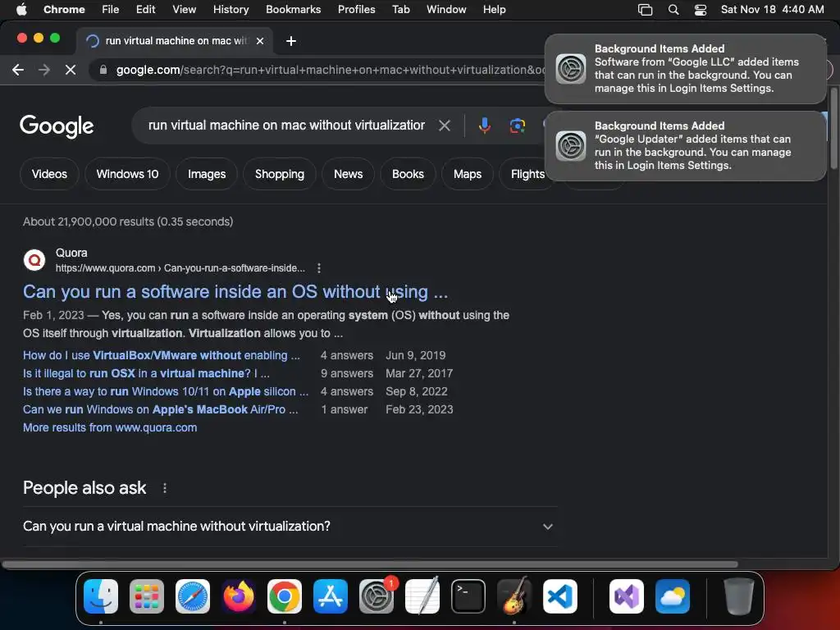Go back to the previous page
The image size is (840, 630).
[18, 70]
